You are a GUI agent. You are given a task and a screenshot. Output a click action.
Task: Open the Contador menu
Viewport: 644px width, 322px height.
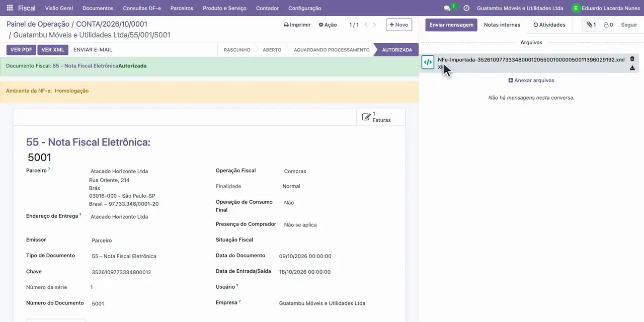[x=267, y=8]
